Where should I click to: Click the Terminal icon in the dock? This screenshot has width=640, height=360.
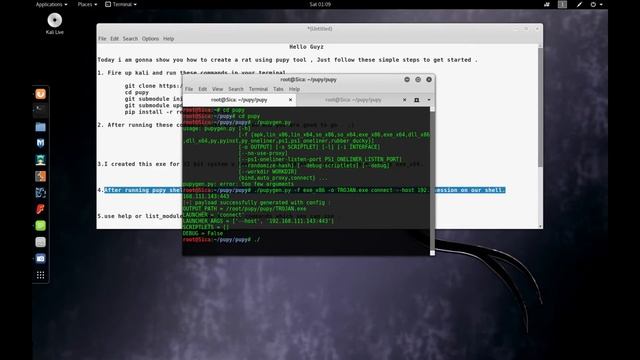tap(40, 110)
